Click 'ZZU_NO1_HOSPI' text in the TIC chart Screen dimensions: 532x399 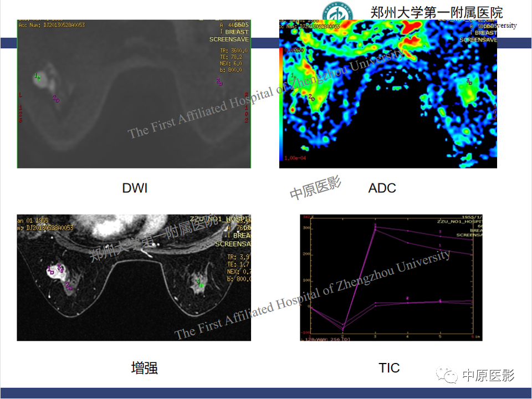459,222
